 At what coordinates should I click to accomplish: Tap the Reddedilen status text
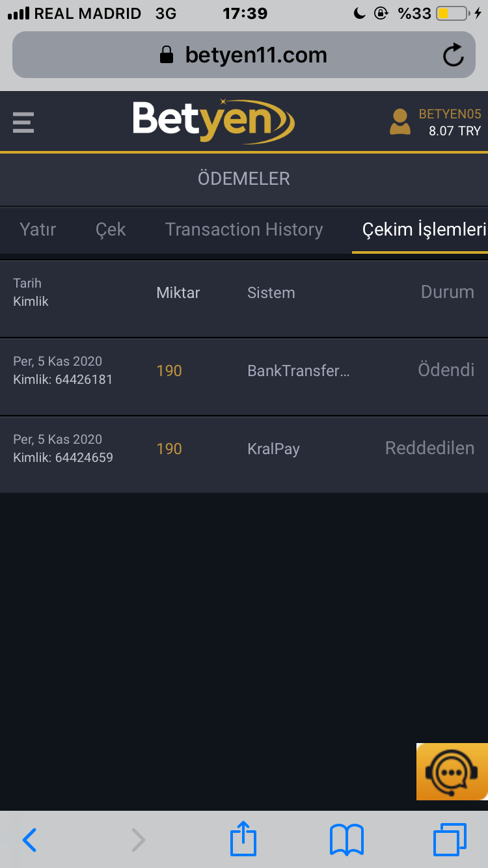pos(429,448)
